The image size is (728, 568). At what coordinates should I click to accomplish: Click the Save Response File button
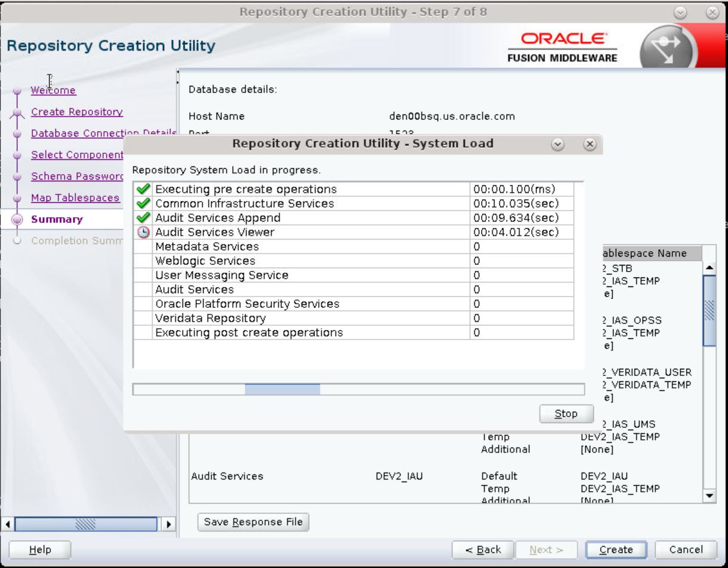[253, 522]
